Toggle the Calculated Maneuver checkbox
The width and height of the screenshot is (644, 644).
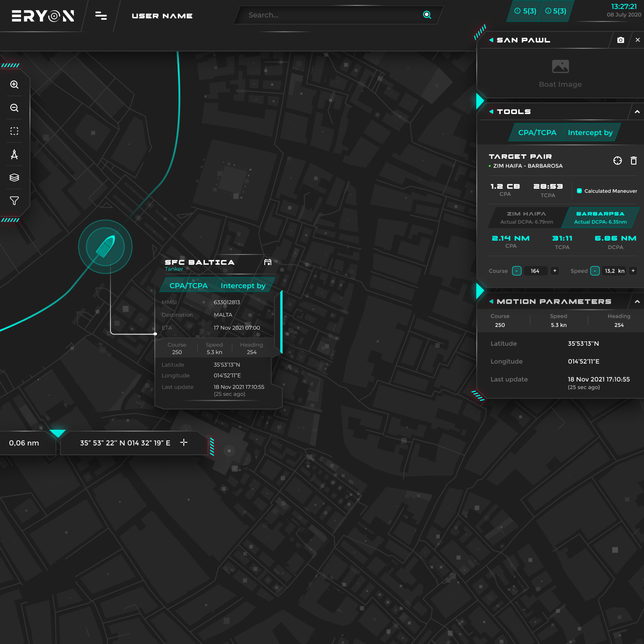(579, 191)
